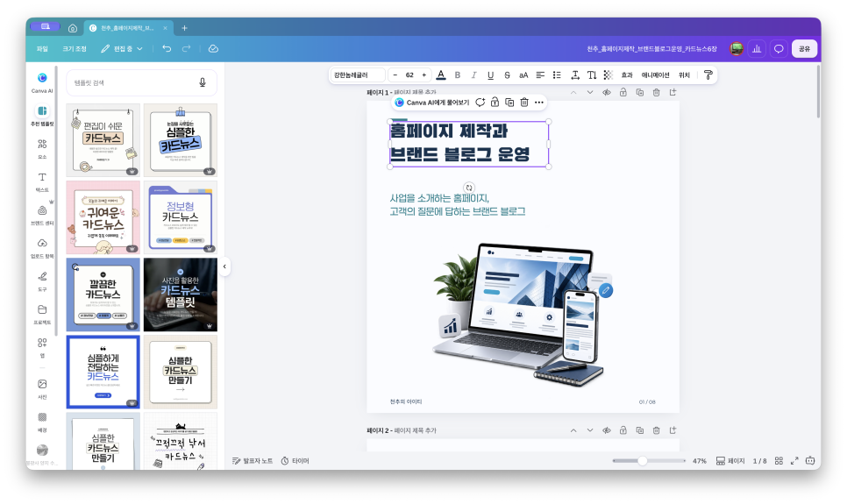Open the 애니메이션 tab
The image size is (847, 504).
pos(655,75)
